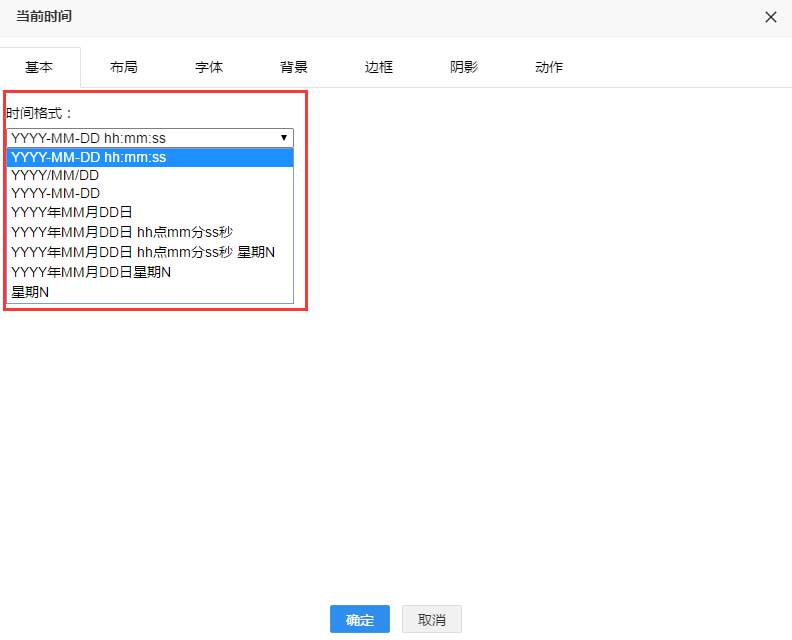Confirm with the 确定 button
This screenshot has height=640, width=792.
[359, 620]
